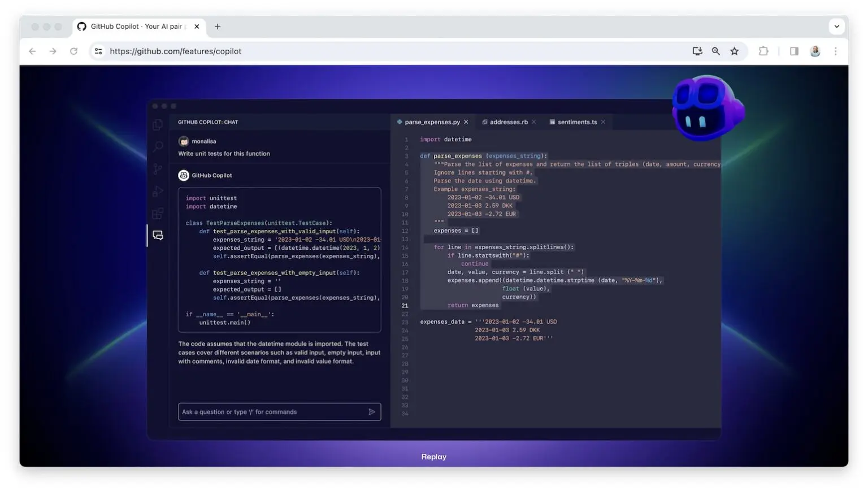
Task: Click the Replay button
Action: (433, 457)
